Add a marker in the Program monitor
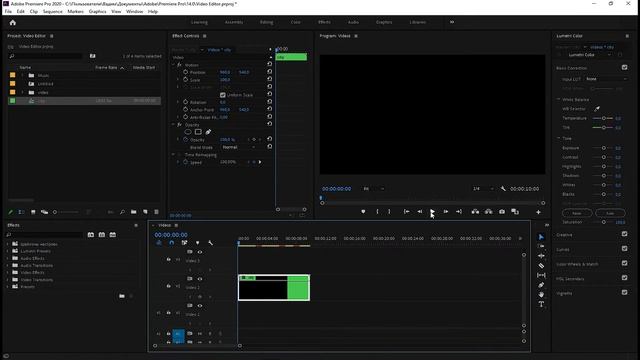The width and height of the screenshot is (640, 360). pyautogui.click(x=363, y=211)
